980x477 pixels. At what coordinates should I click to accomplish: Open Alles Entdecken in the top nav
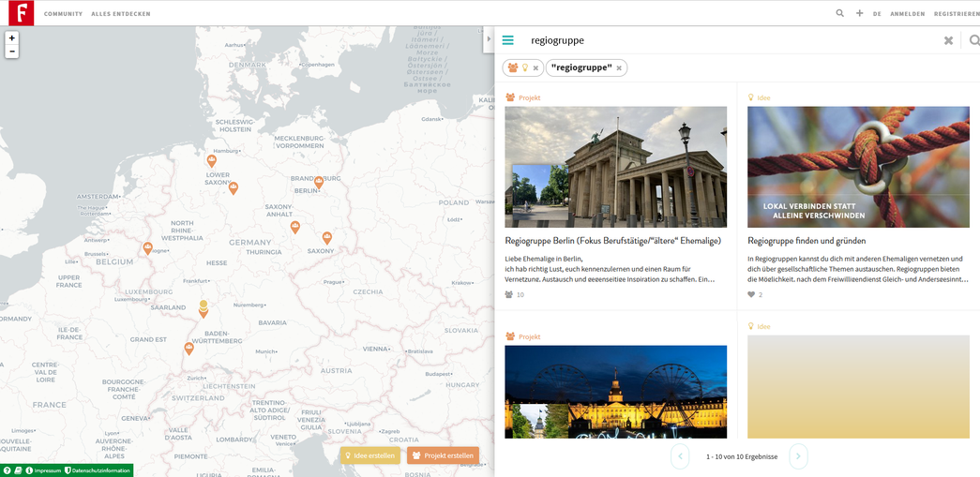coord(121,14)
